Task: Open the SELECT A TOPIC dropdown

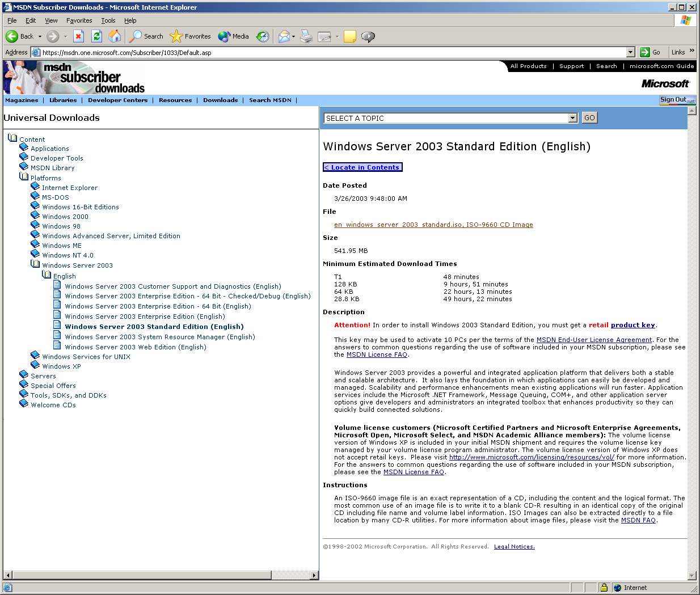Action: 572,117
